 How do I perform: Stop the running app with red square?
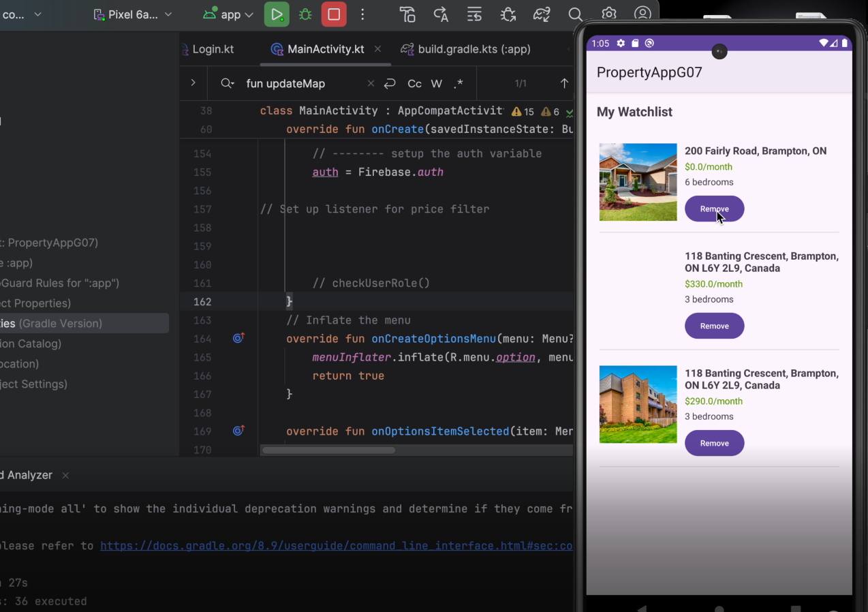334,14
